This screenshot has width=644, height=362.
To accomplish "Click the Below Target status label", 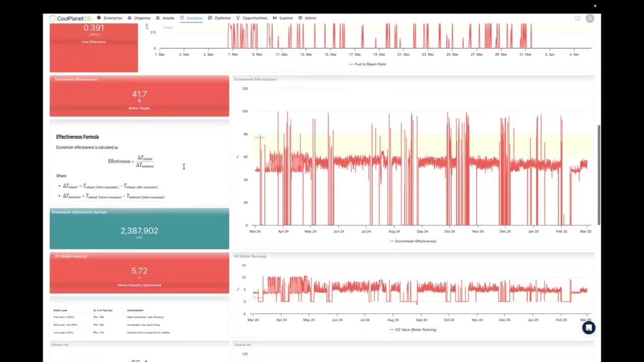I will click(x=139, y=108).
